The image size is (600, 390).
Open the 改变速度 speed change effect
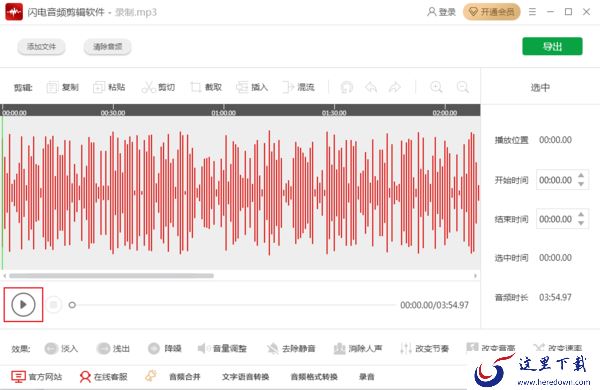coord(557,348)
